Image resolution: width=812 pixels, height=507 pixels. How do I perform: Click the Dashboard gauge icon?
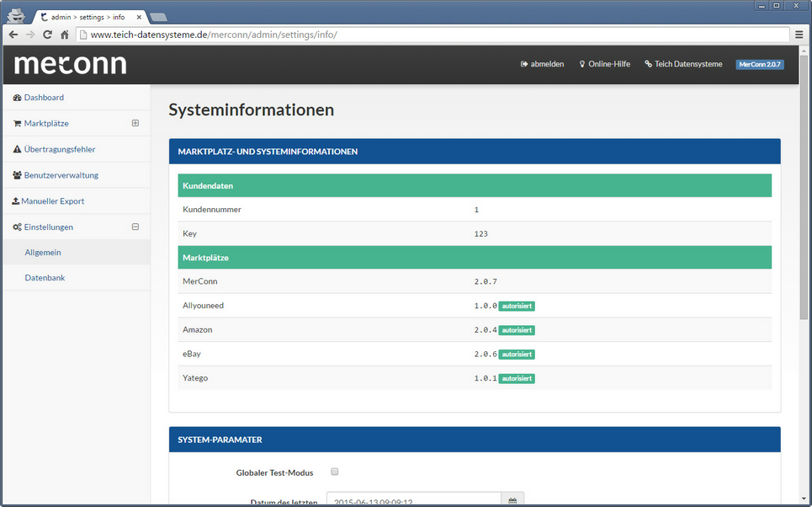[x=17, y=98]
